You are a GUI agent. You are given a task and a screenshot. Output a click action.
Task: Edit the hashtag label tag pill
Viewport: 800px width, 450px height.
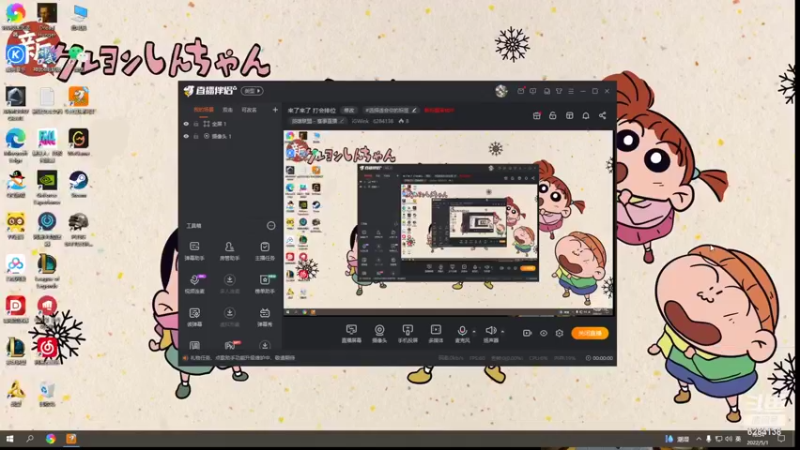tap(390, 110)
